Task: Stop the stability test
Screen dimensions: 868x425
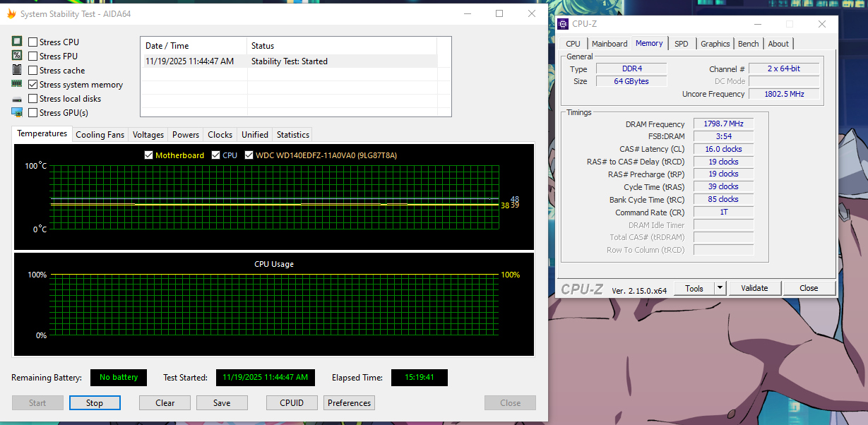Action: (x=95, y=403)
